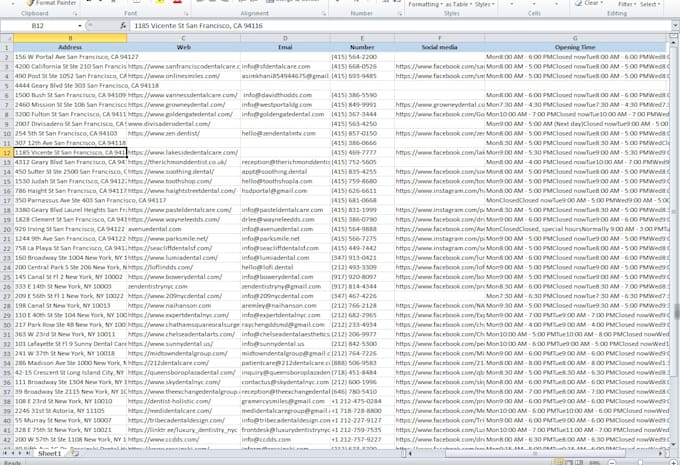Image resolution: width=680 pixels, height=465 pixels.
Task: Go to first sheet with tab navigation arrow
Action: pyautogui.click(x=6, y=453)
